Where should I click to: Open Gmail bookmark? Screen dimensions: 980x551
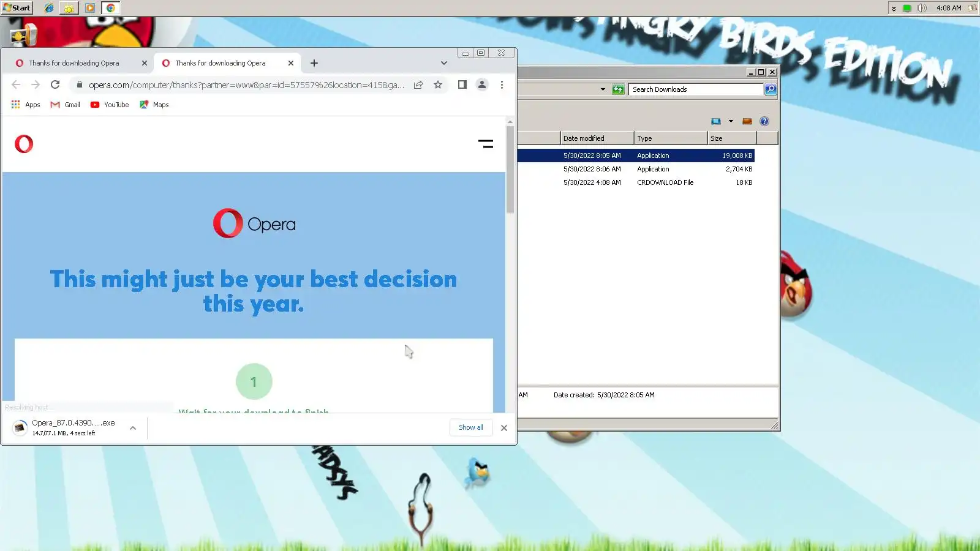(66, 105)
